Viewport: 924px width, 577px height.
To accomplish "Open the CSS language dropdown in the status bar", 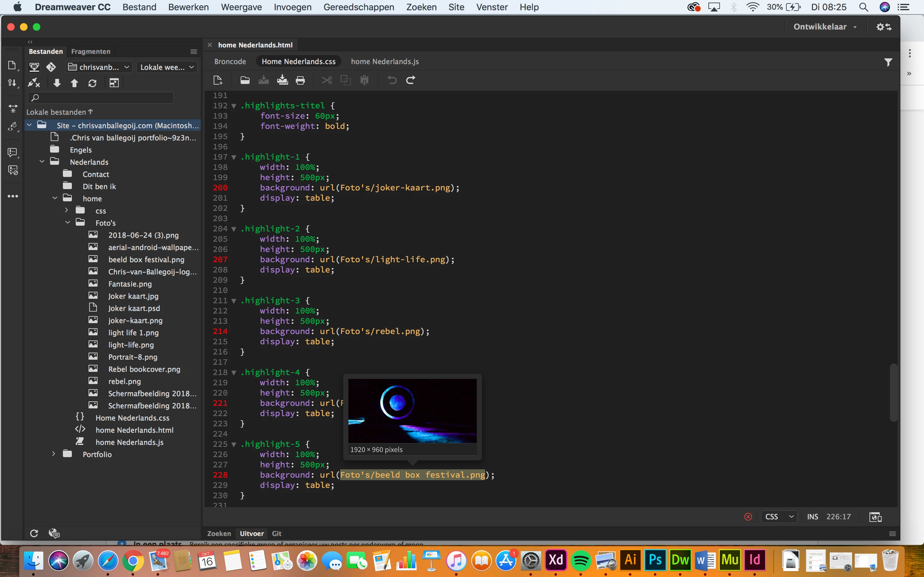I will coord(779,517).
